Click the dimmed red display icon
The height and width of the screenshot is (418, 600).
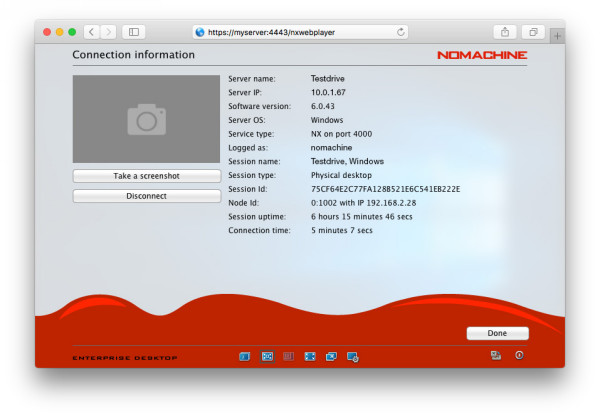click(289, 357)
